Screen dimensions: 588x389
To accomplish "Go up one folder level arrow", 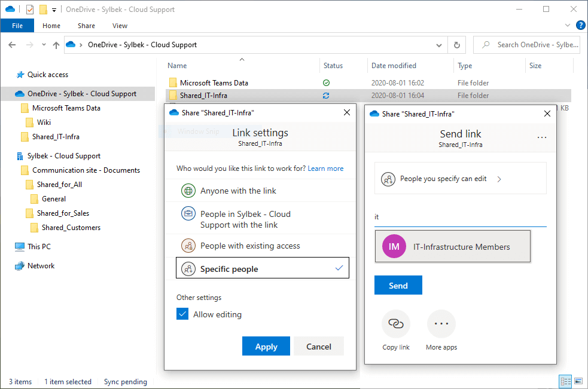I will coord(56,45).
